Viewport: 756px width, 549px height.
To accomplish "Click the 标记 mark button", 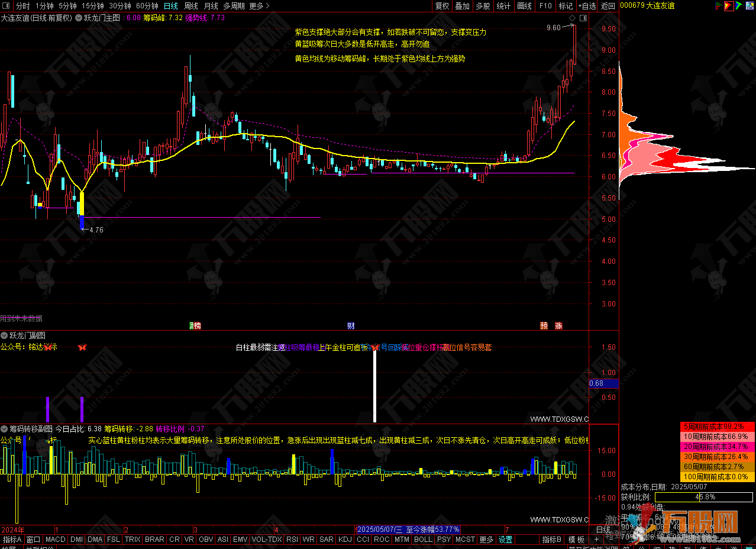I will coord(566,6).
